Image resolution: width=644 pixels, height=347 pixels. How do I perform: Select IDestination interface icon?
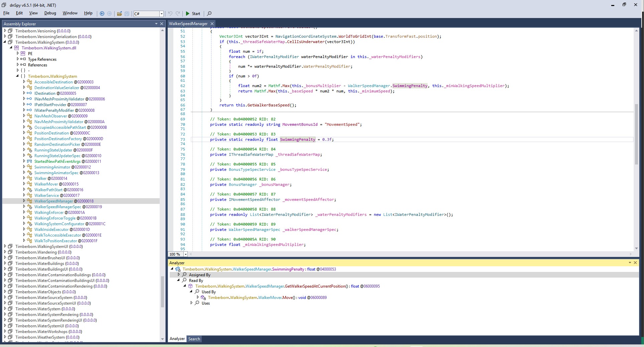[x=29, y=93]
